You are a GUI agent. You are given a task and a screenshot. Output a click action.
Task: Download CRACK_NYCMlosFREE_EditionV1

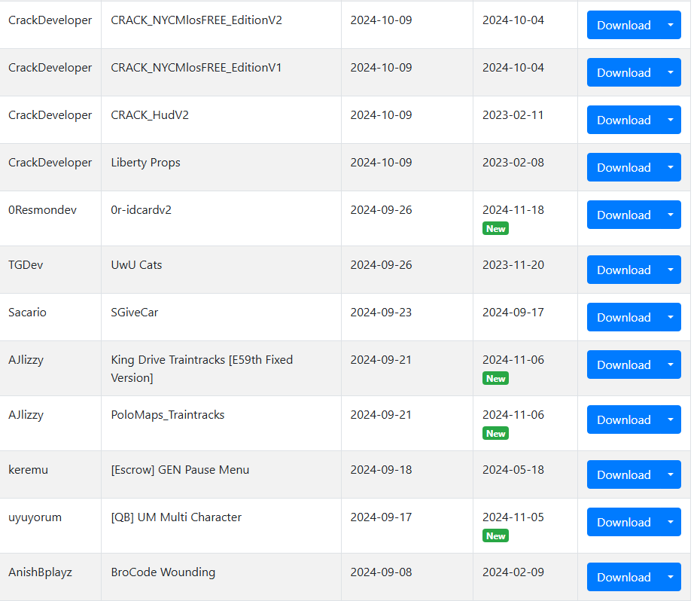(x=624, y=72)
